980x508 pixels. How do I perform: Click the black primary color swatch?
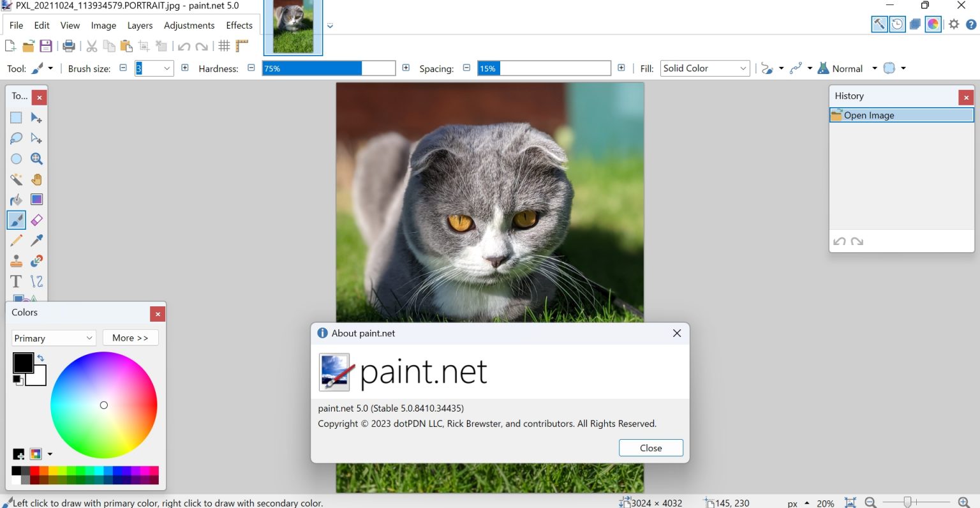pyautogui.click(x=23, y=362)
